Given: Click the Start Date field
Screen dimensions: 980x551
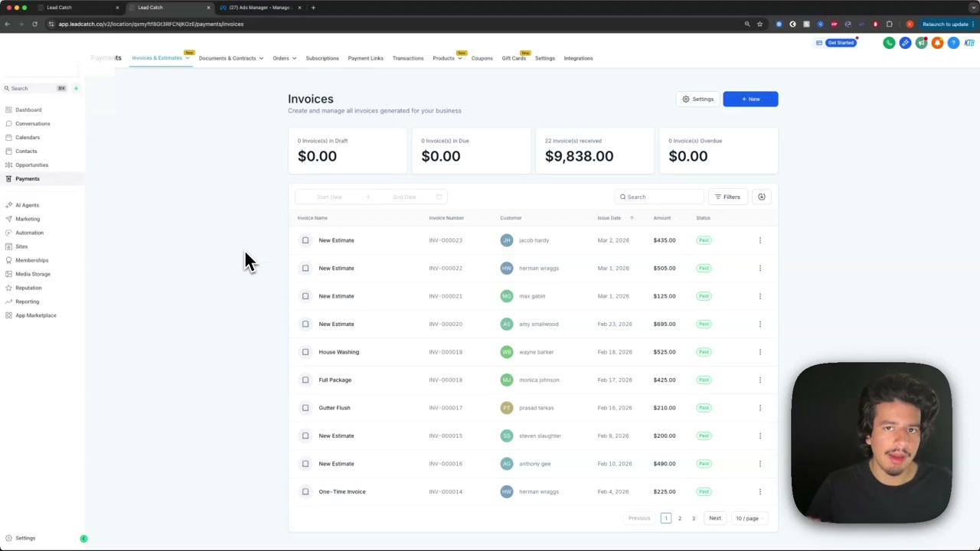Looking at the screenshot, I should (x=330, y=197).
